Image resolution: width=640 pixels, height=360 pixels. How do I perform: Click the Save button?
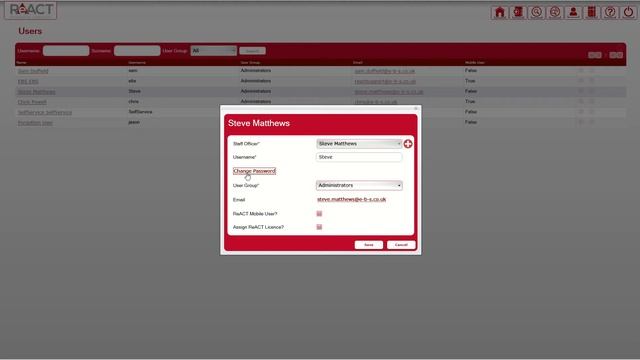tap(369, 245)
